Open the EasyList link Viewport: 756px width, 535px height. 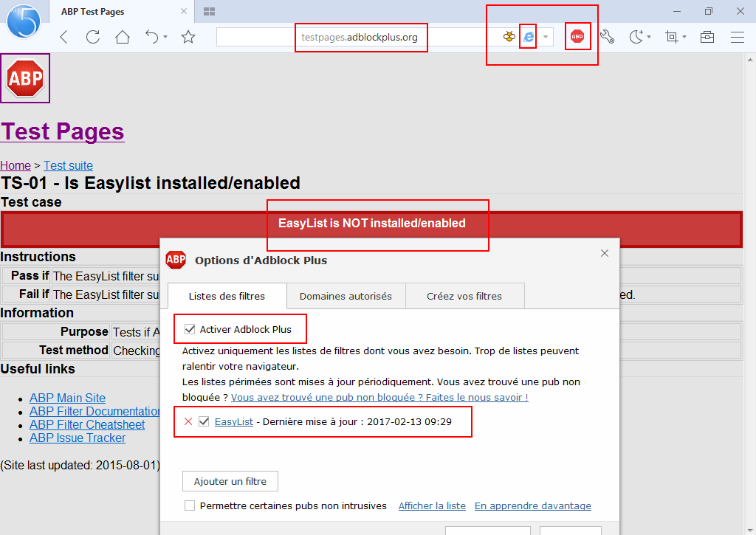pyautogui.click(x=234, y=422)
